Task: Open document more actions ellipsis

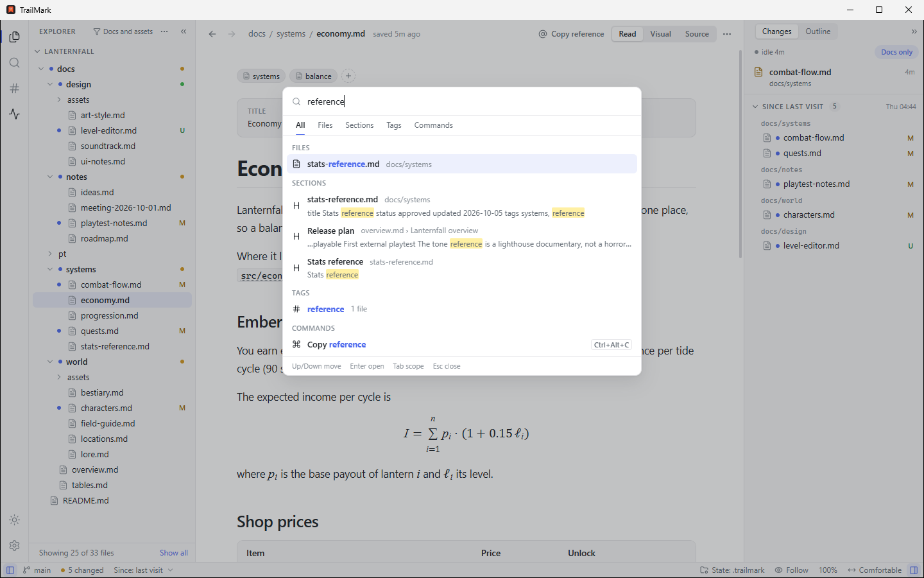Action: pyautogui.click(x=727, y=34)
